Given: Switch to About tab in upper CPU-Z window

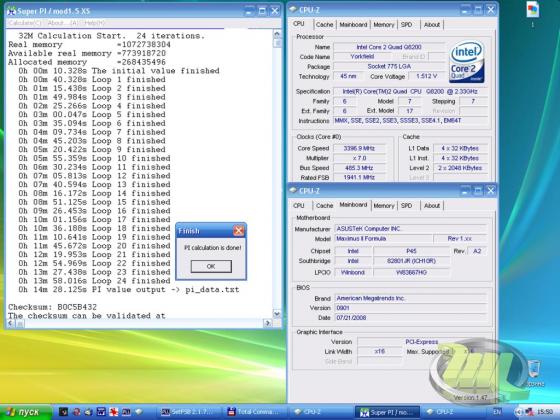Looking at the screenshot, I should pos(431,25).
